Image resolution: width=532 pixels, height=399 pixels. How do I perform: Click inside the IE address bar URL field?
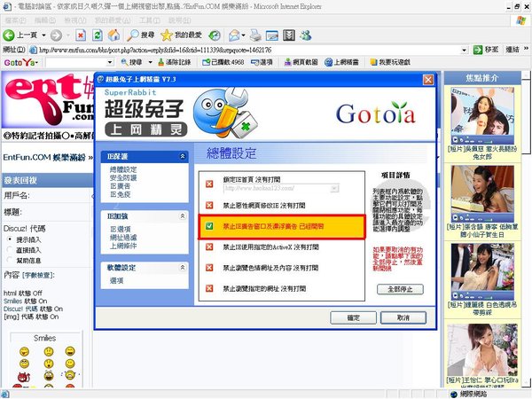tap(249, 51)
